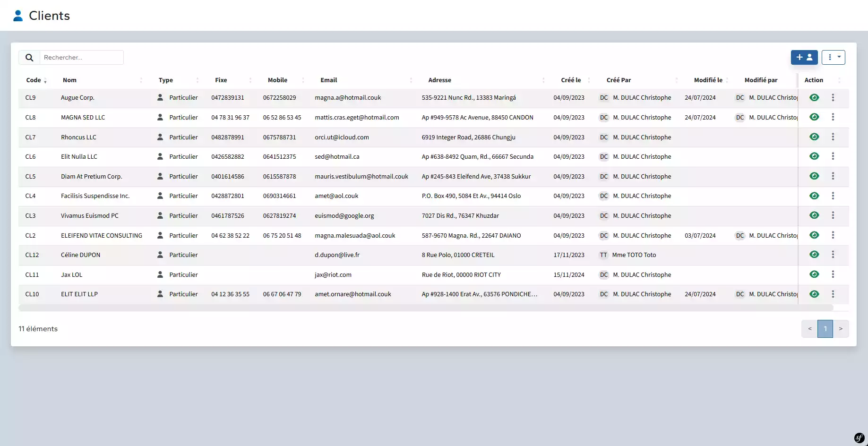Viewport: 868px width, 446px height.
Task: View ELIT ELIT LLP client details
Action: click(814, 294)
